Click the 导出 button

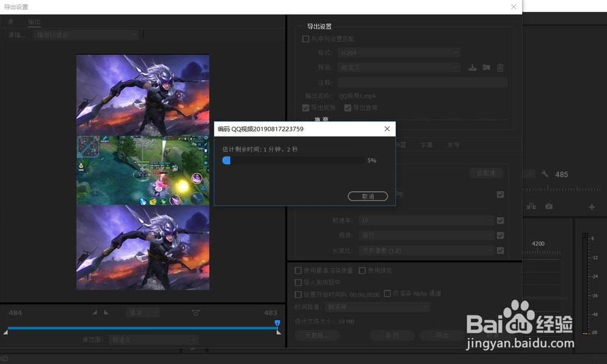442,335
